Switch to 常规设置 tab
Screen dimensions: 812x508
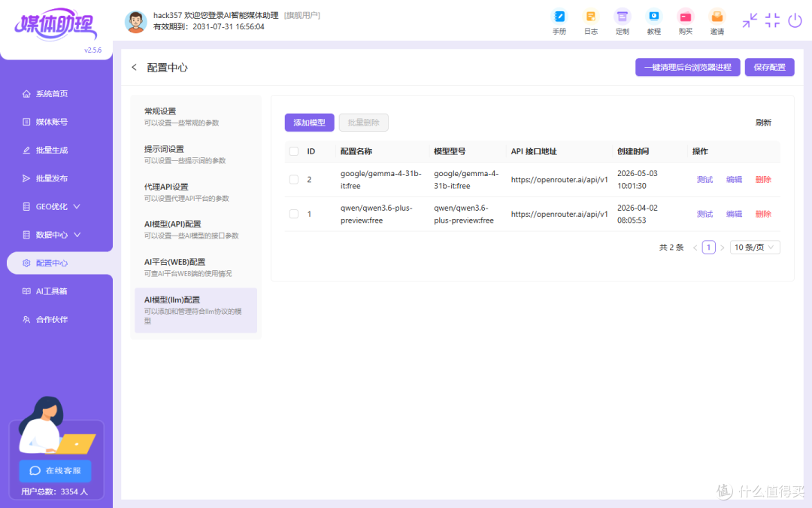pos(195,117)
